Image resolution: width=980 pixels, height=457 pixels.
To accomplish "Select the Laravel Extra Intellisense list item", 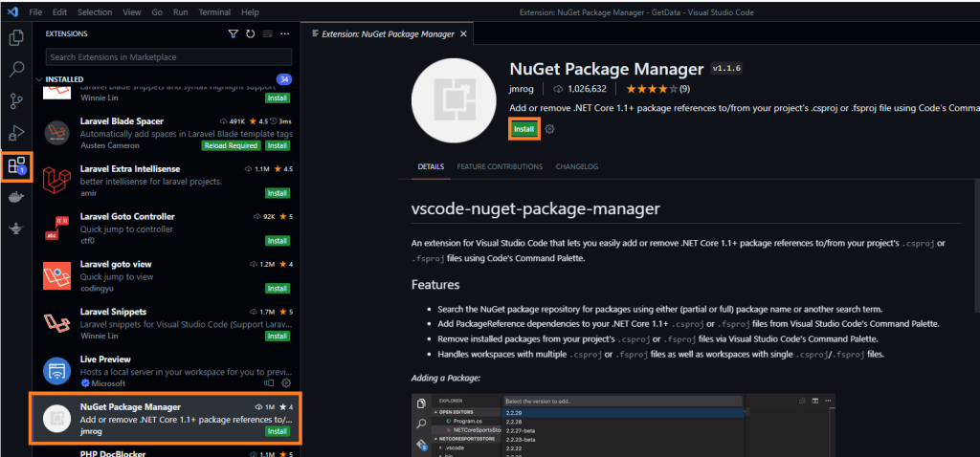I will (x=167, y=181).
